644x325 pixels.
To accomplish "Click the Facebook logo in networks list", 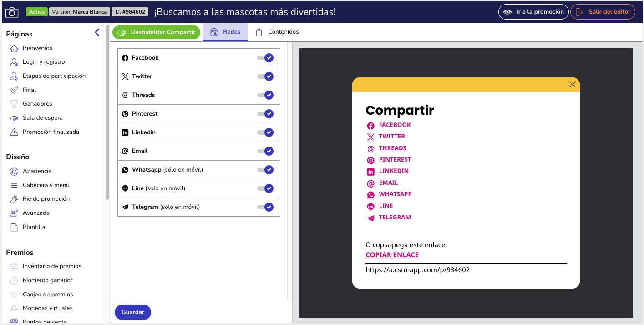I will pos(125,58).
